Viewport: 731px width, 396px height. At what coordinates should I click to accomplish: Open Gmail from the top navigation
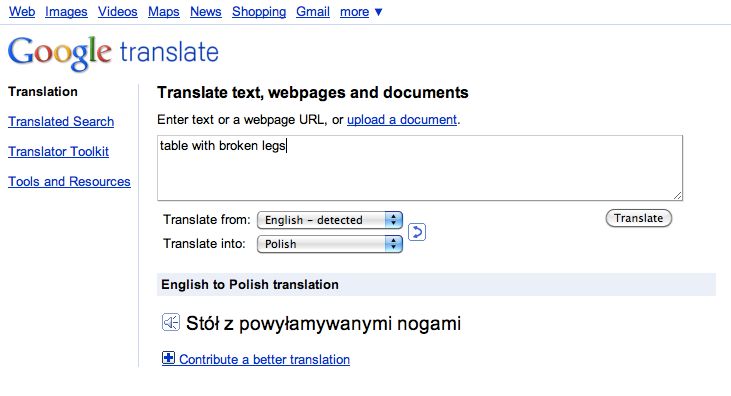(x=313, y=12)
